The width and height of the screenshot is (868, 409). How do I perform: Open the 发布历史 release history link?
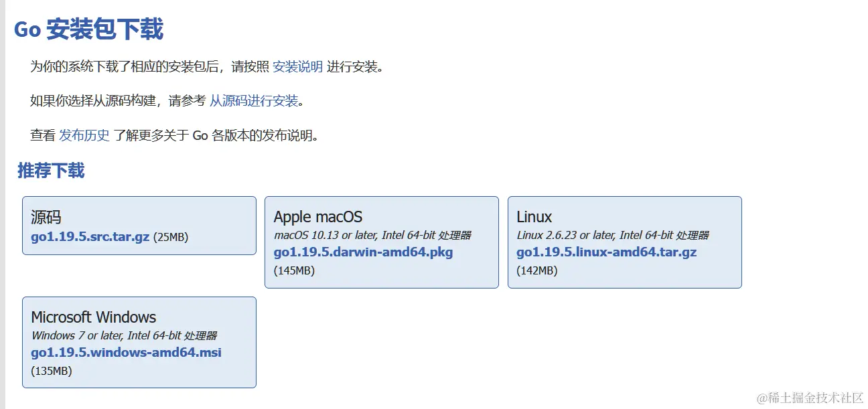pyautogui.click(x=84, y=135)
